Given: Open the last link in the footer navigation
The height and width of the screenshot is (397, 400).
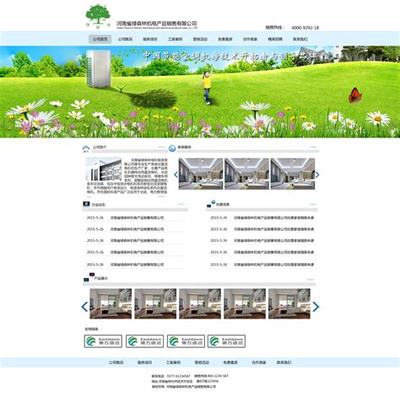Looking at the screenshot, I should [x=284, y=362].
